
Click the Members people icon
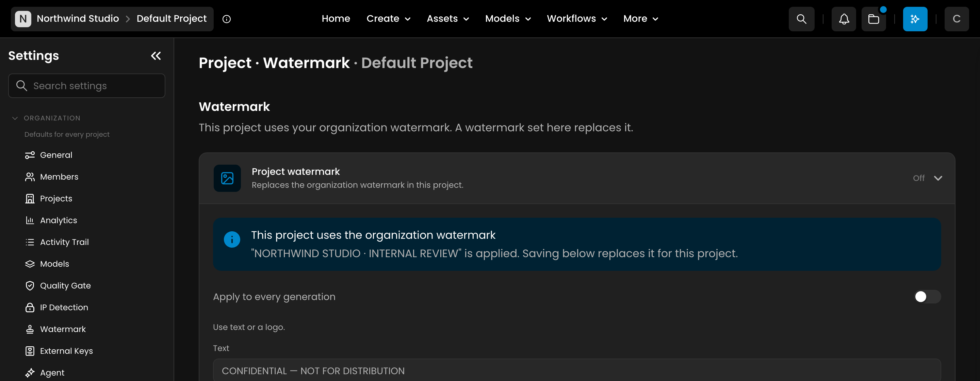[30, 177]
